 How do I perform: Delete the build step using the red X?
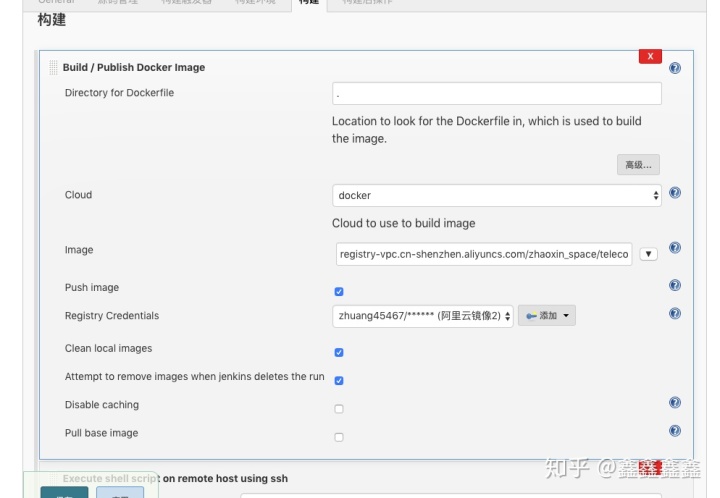coord(650,56)
